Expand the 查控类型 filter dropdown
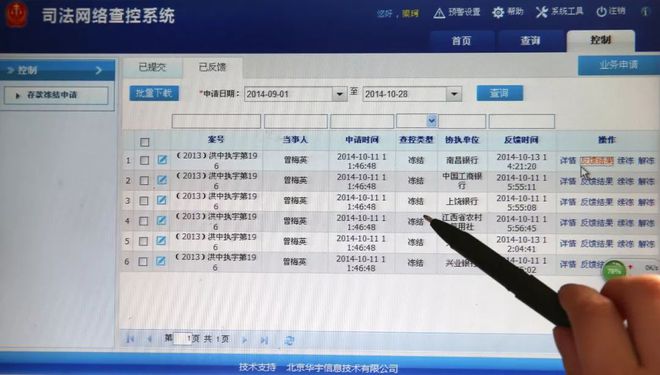The width and height of the screenshot is (660, 375). tap(431, 121)
